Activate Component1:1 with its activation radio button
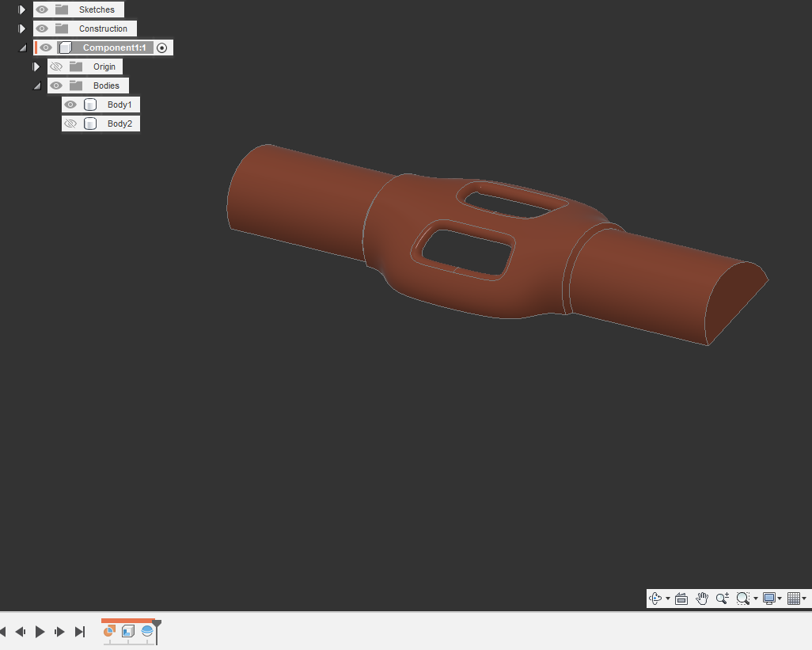 (x=161, y=48)
